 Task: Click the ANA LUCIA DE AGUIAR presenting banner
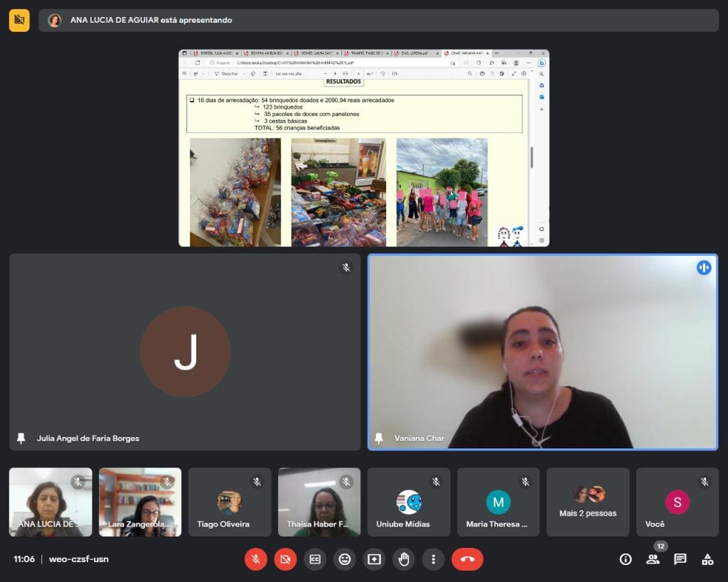click(378, 21)
